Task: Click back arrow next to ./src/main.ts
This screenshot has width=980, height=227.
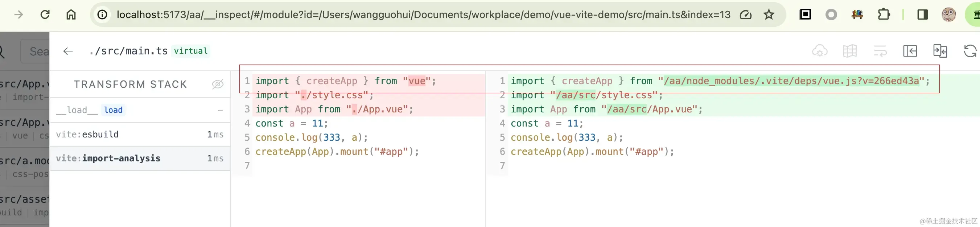Action: point(68,51)
